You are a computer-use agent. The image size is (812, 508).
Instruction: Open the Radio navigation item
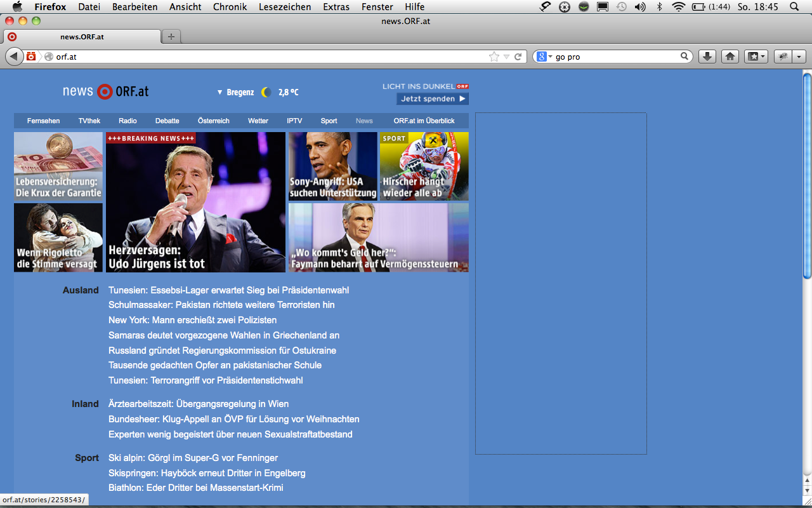pyautogui.click(x=128, y=121)
